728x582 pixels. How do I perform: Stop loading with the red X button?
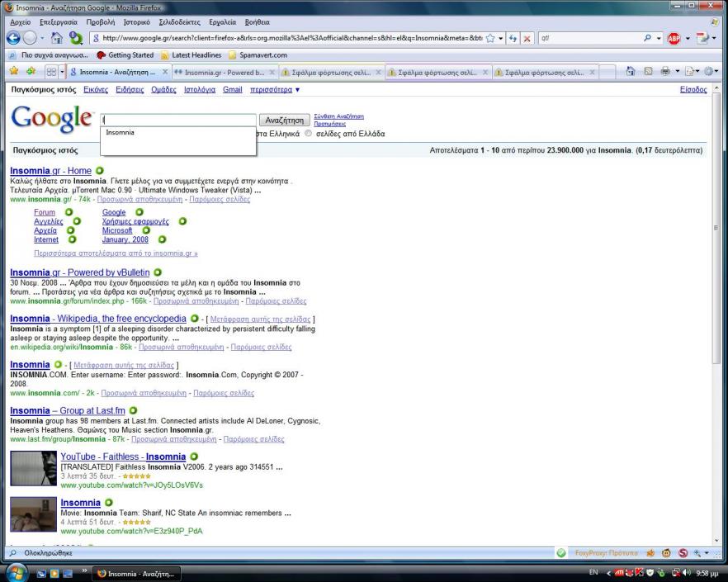[527, 39]
